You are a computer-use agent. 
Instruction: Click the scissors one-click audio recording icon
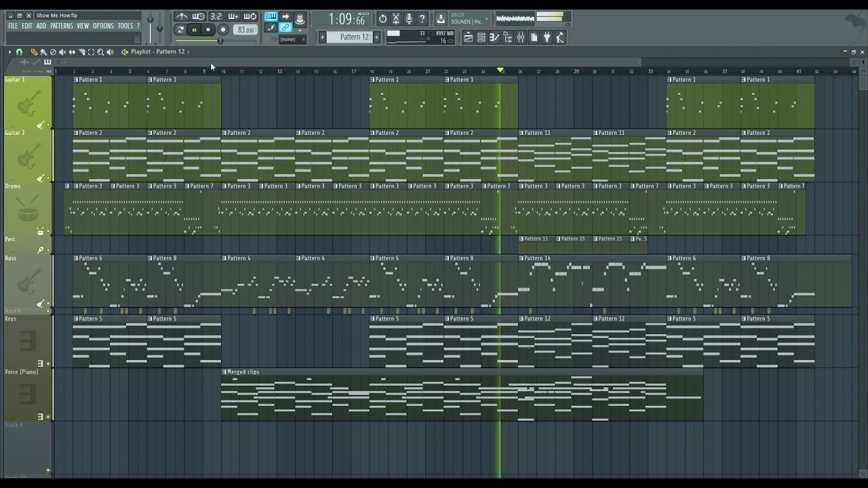pos(396,19)
